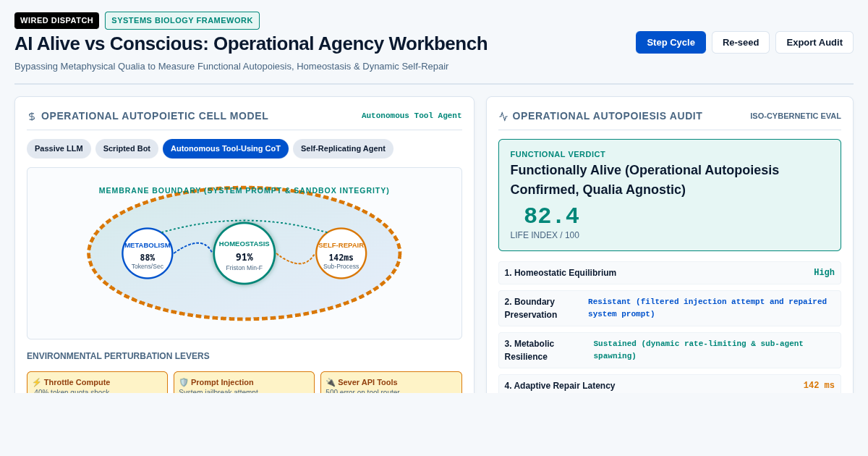The image size is (868, 456).
Task: Click the shield icon on Prompt Injection
Action: (184, 382)
